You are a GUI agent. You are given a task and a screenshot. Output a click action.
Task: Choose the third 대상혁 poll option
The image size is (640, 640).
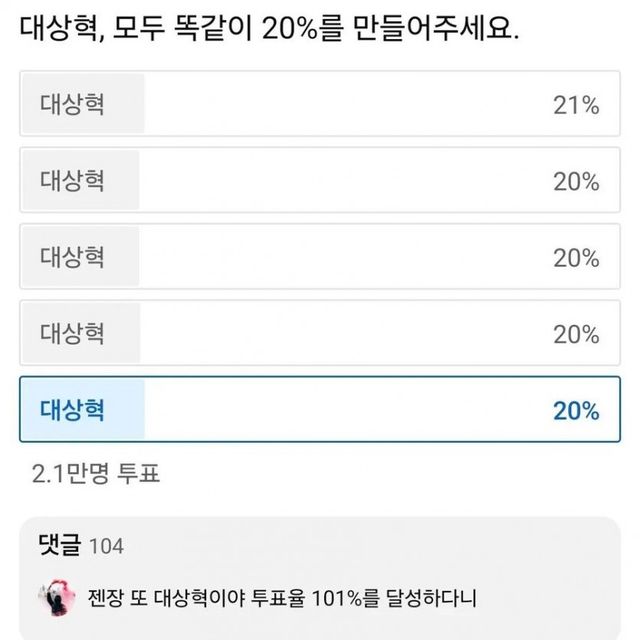point(320,257)
